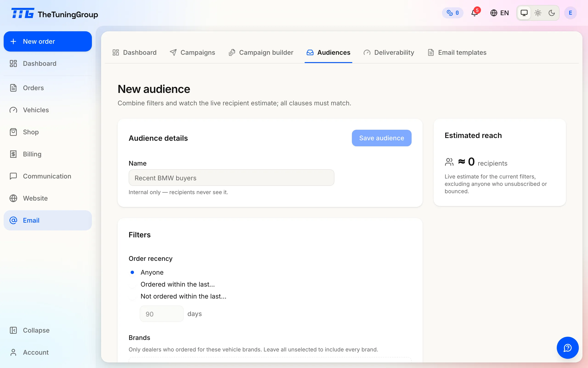Select system theme monitor icon
The height and width of the screenshot is (368, 588).
524,13
